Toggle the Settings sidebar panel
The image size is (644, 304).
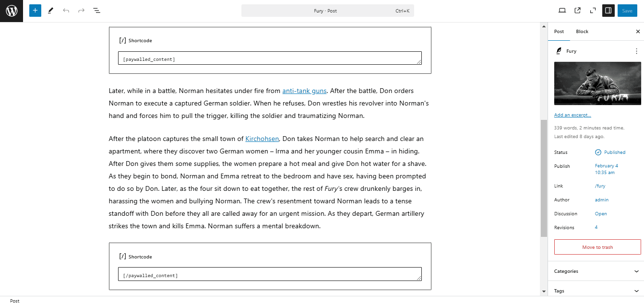[608, 11]
